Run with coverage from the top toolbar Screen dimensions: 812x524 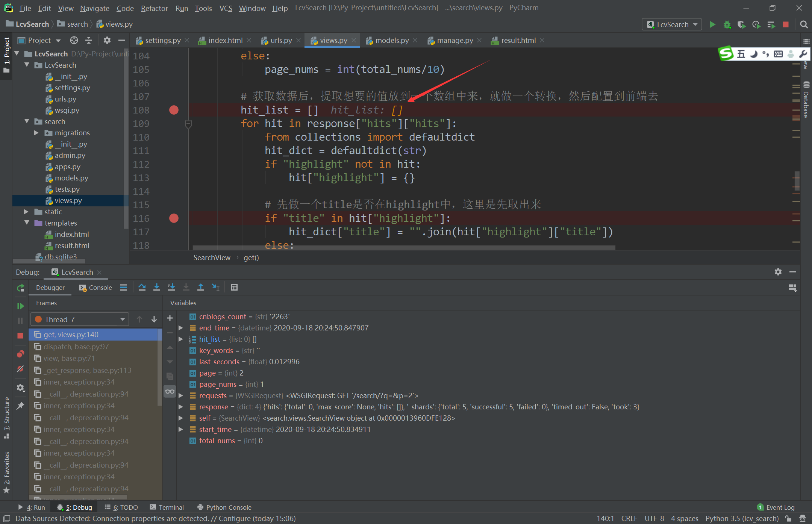click(x=741, y=24)
